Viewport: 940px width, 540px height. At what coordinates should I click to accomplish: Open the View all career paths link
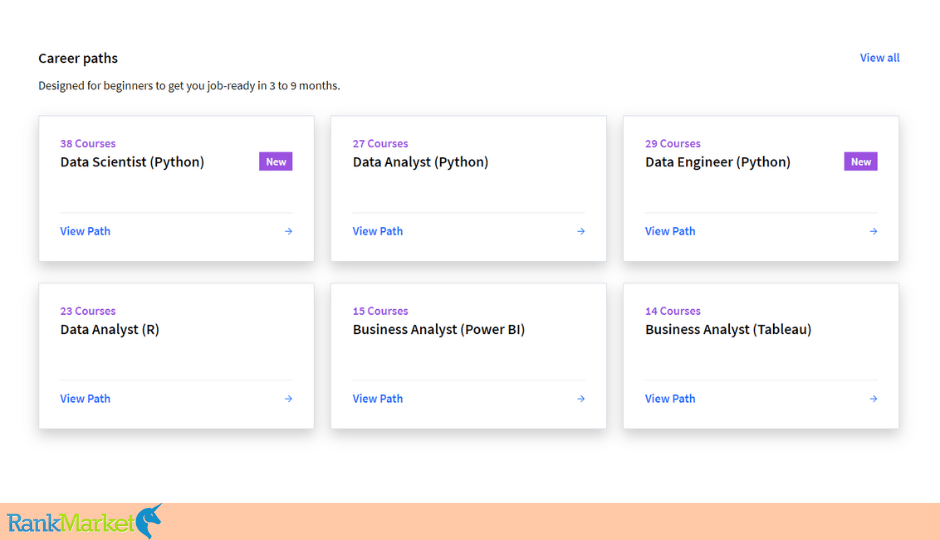pyautogui.click(x=879, y=58)
